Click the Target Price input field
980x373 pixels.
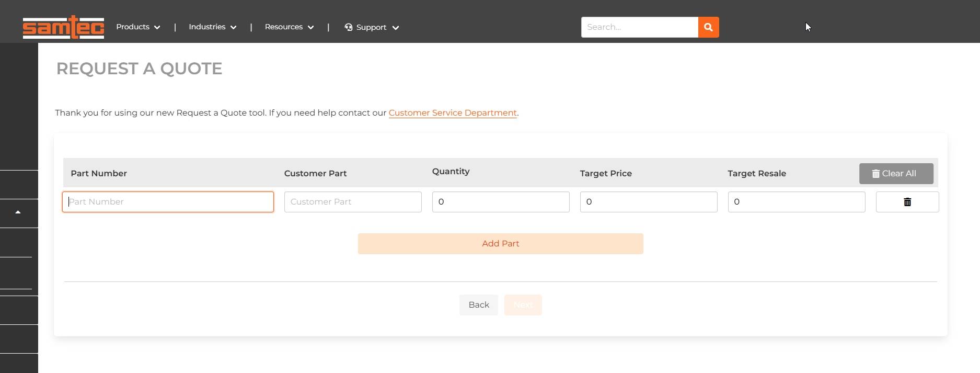click(x=649, y=202)
